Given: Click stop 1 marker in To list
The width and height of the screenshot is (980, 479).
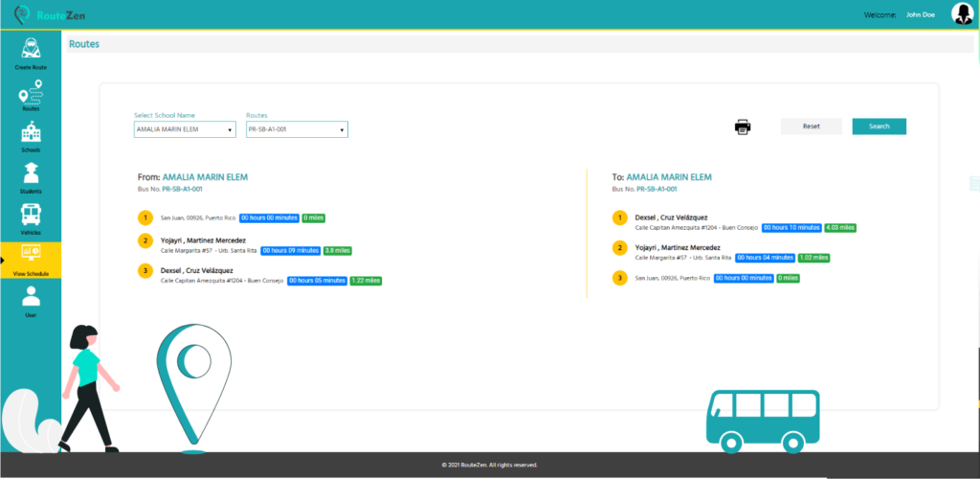Looking at the screenshot, I should point(619,218).
